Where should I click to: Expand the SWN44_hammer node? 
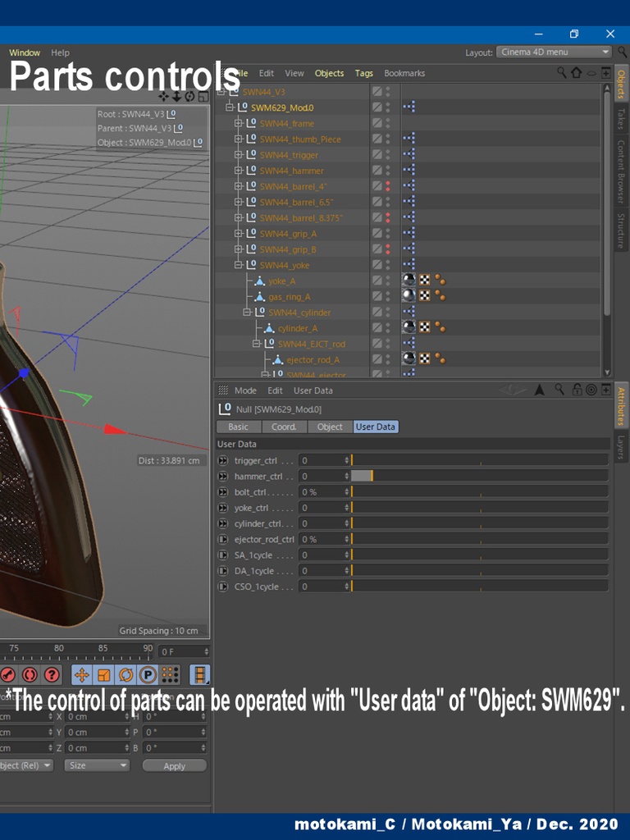click(239, 171)
